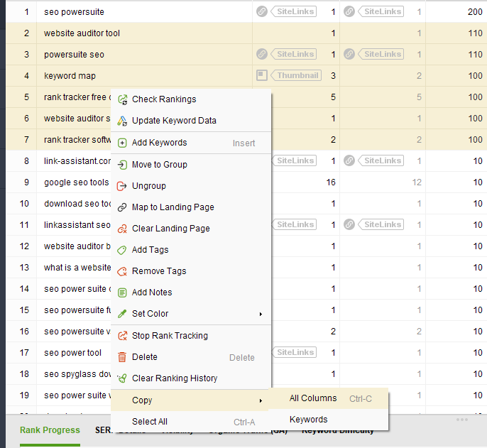
Task: Expand the Set Color submenu arrow
Action: 261,314
